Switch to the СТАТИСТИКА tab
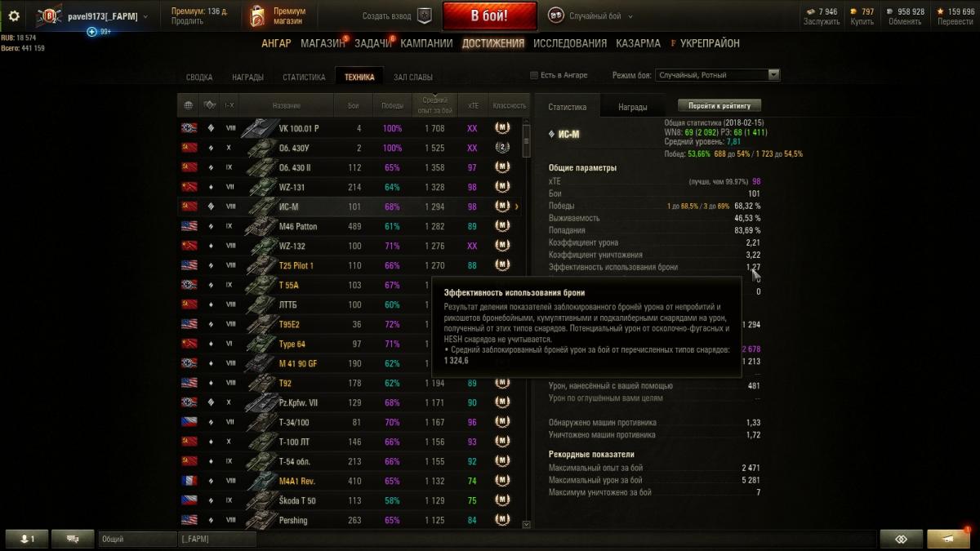Viewport: 980px width, 551px height. point(304,78)
